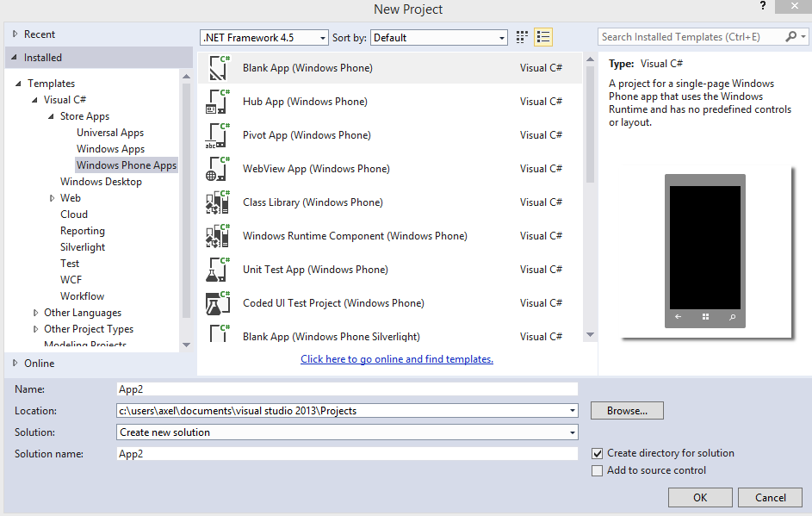Click the Cancel button
This screenshot has width=812, height=516.
pyautogui.click(x=770, y=498)
